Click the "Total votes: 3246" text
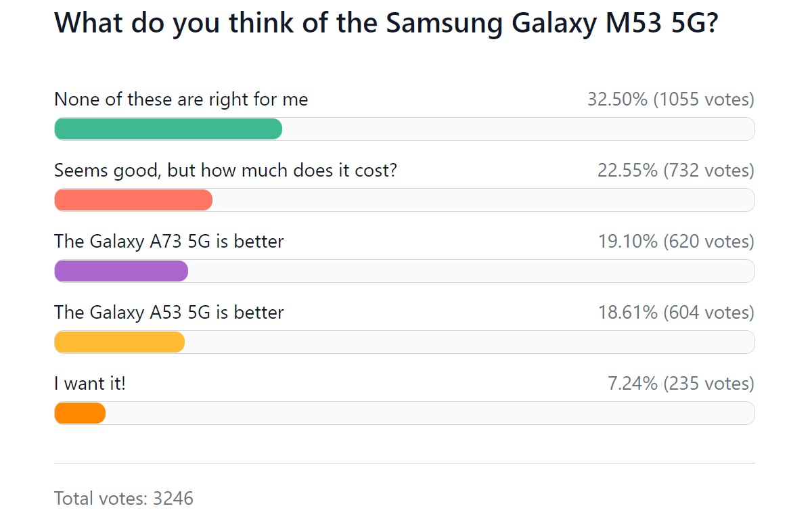The height and width of the screenshot is (521, 812). [124, 499]
